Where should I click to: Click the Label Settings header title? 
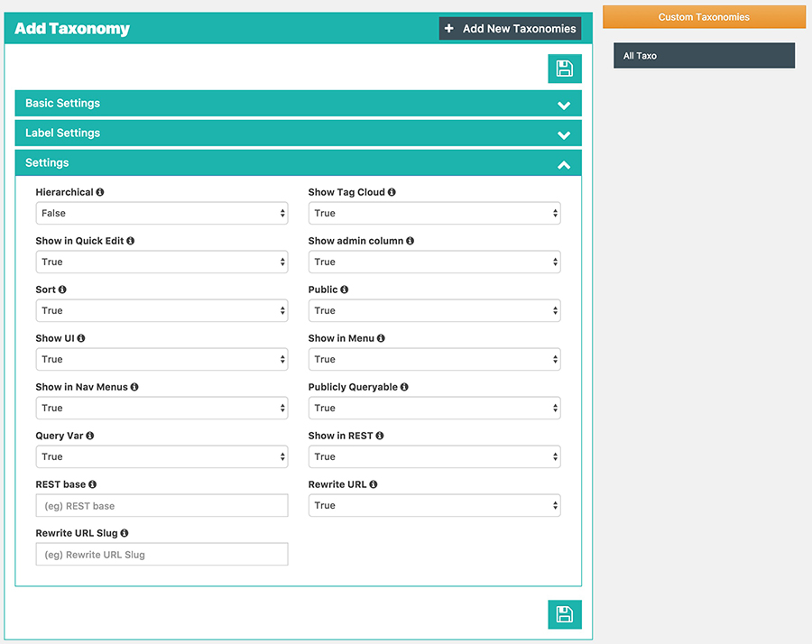click(x=62, y=133)
